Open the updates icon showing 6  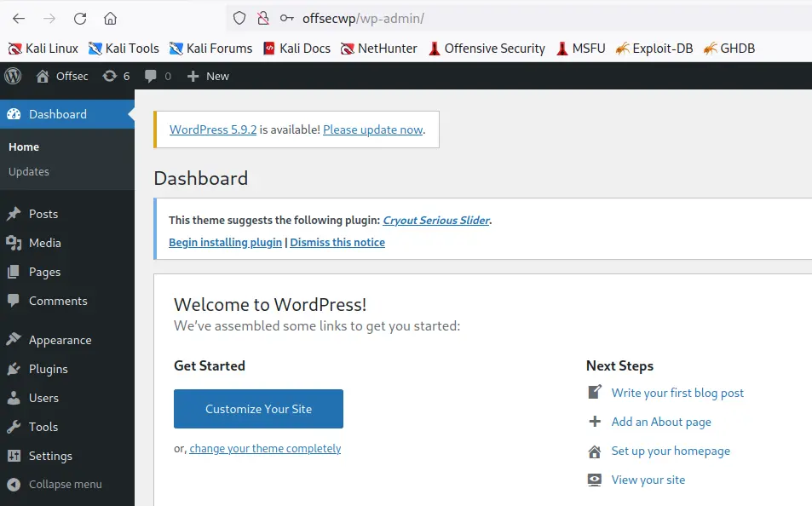116,76
